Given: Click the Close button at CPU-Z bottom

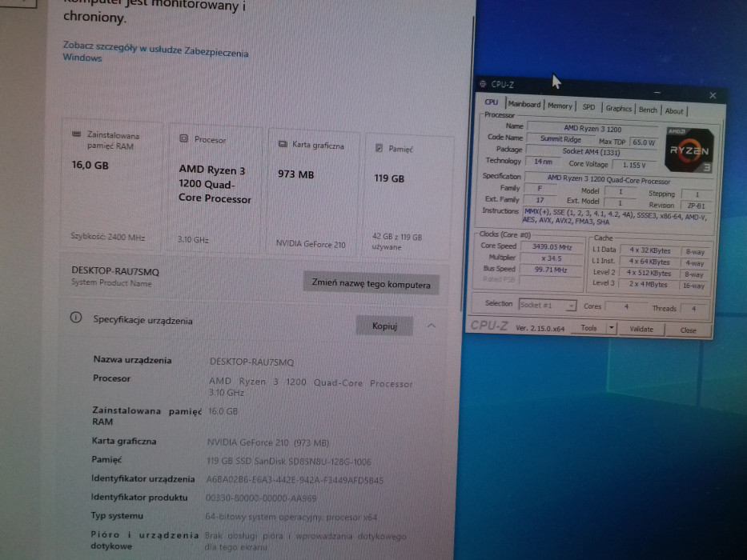Looking at the screenshot, I should coord(689,330).
